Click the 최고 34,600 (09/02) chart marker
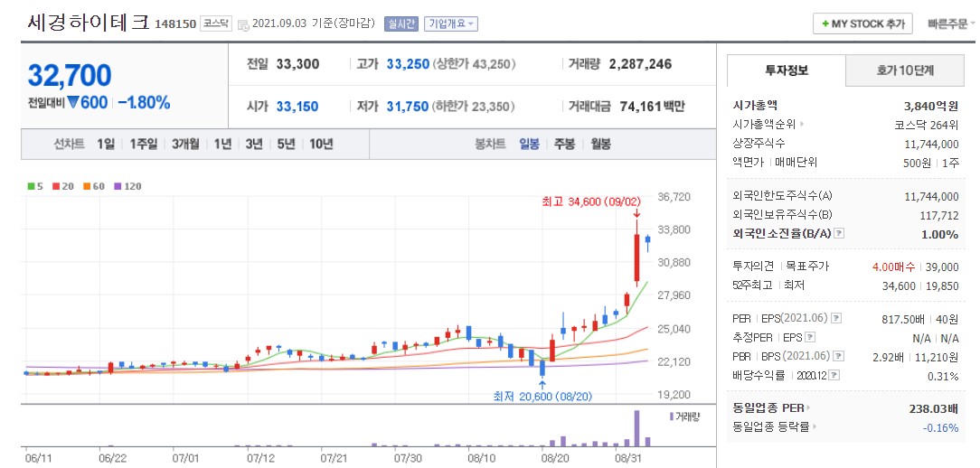The image size is (980, 468). (x=592, y=201)
